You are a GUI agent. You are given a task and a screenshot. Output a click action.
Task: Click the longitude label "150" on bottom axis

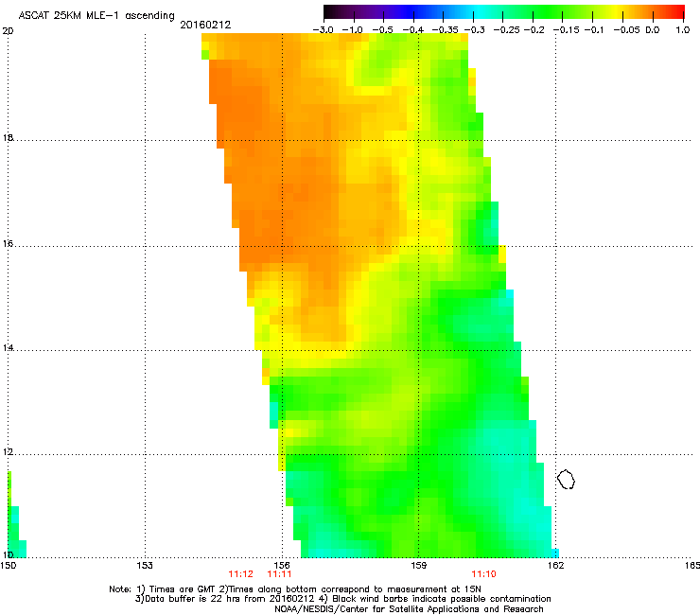[x=9, y=566]
